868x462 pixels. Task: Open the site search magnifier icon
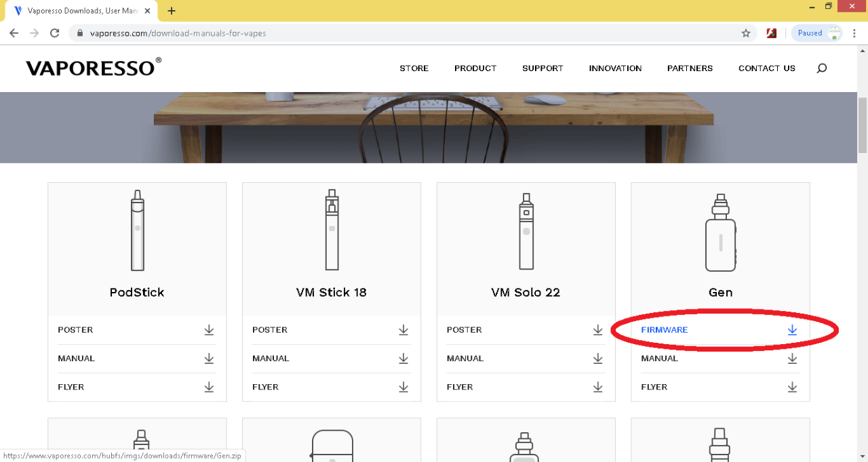pos(822,68)
